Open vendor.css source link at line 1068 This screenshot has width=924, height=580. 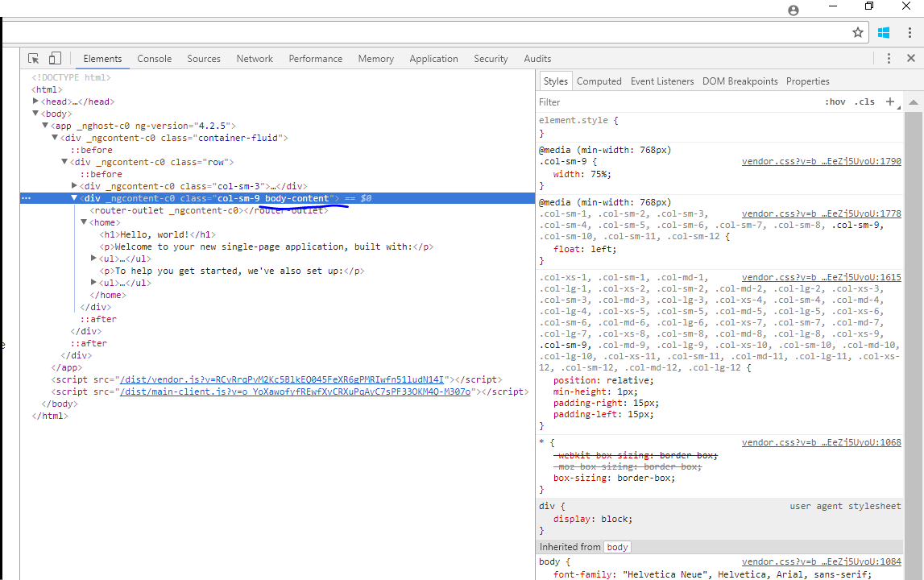821,442
